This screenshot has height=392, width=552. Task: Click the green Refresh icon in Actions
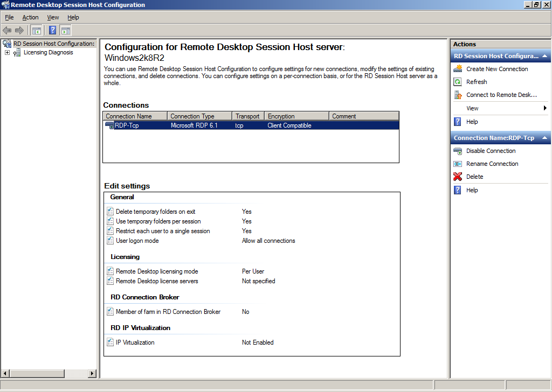[458, 82]
